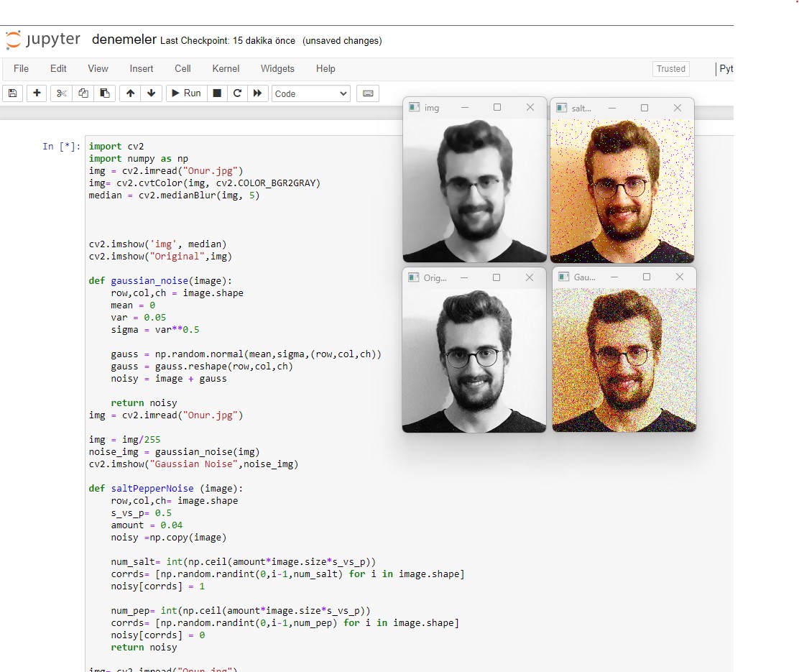Copy selected cells icon
The image size is (799, 672).
coord(83,93)
